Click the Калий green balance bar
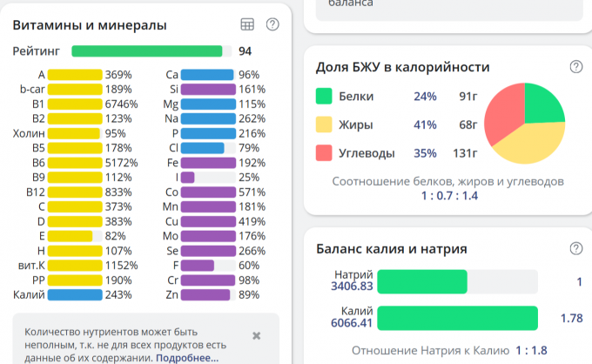Image resolution: width=592 pixels, height=364 pixels. click(x=457, y=318)
